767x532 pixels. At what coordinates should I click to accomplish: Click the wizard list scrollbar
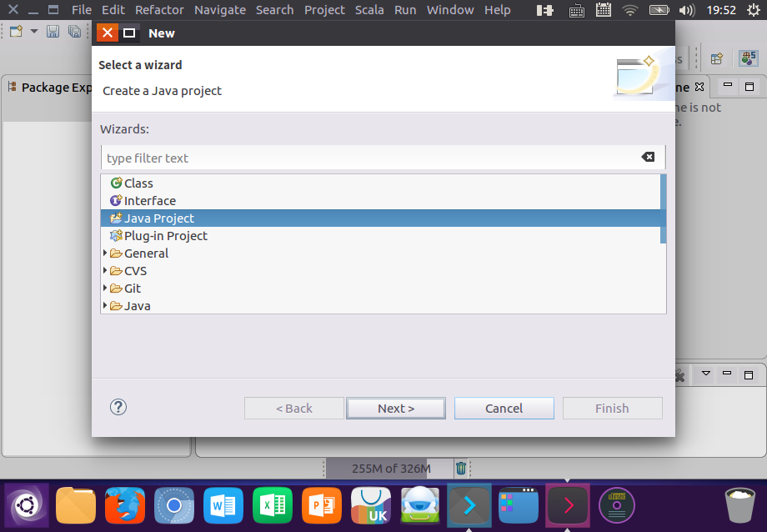(664, 209)
